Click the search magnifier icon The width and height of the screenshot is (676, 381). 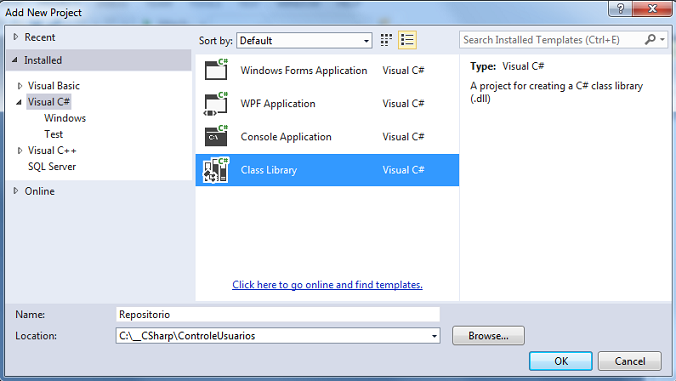click(650, 40)
